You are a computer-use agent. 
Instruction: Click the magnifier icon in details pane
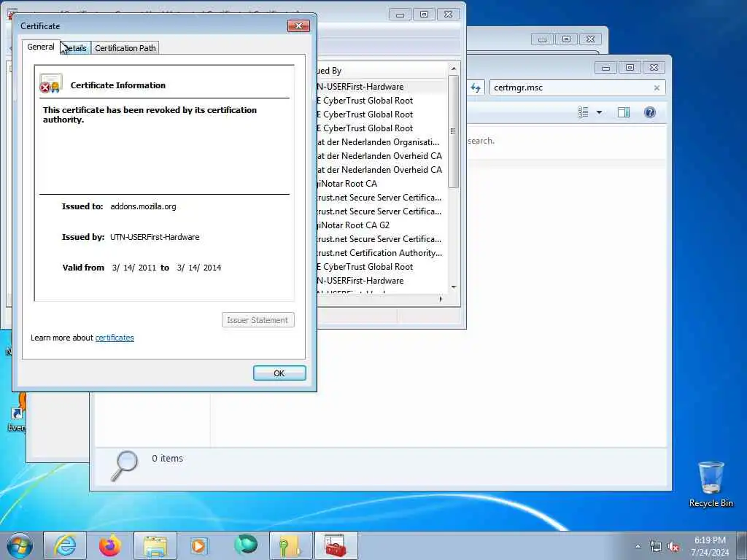pos(124,465)
